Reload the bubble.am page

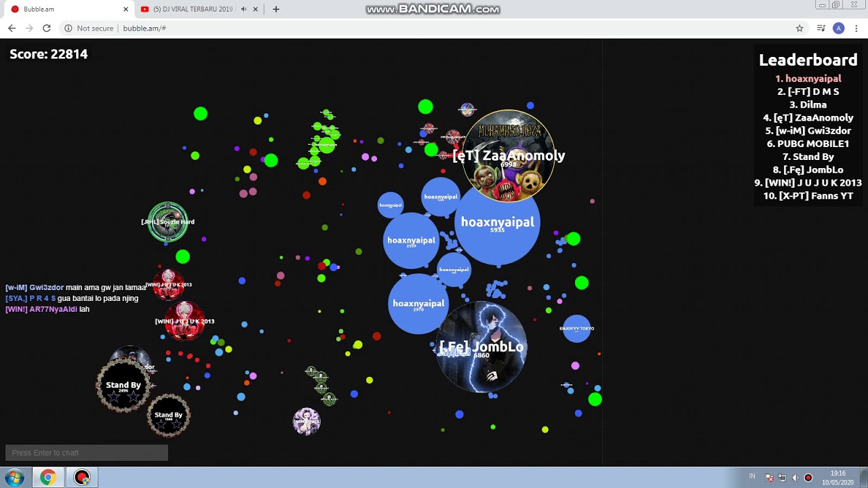pyautogui.click(x=47, y=28)
